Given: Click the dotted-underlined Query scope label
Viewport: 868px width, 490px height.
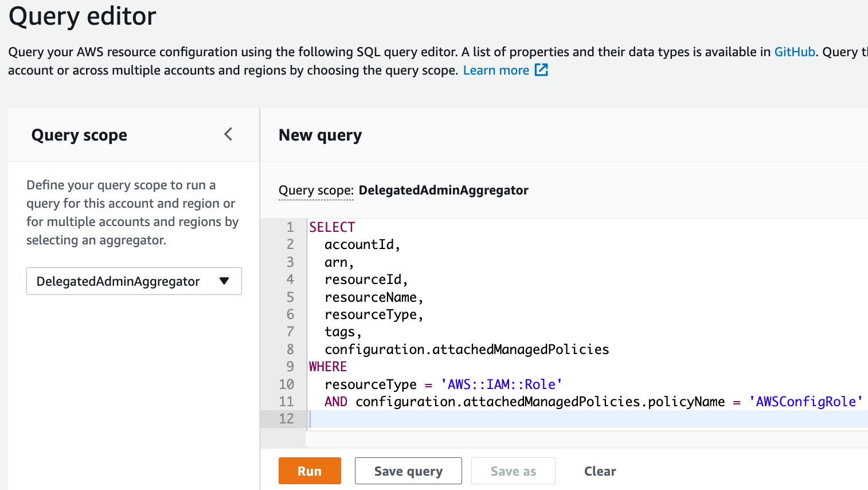Looking at the screenshot, I should 315,190.
